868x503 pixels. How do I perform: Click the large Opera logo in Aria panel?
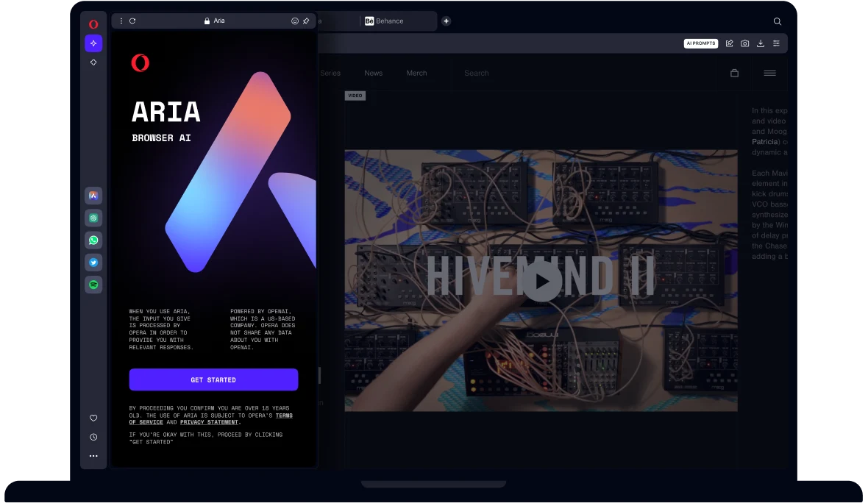point(140,63)
